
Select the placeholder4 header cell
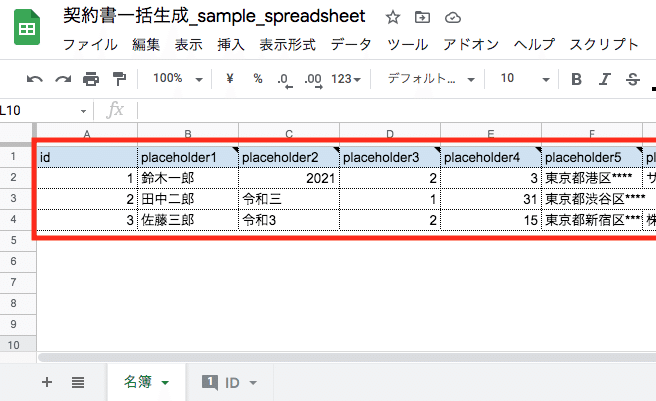pyautogui.click(x=491, y=157)
